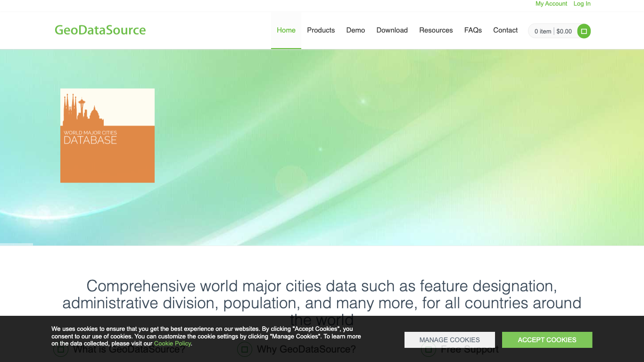644x362 pixels.
Task: Click the Why GeoDataSource? heading icon
Action: click(244, 349)
